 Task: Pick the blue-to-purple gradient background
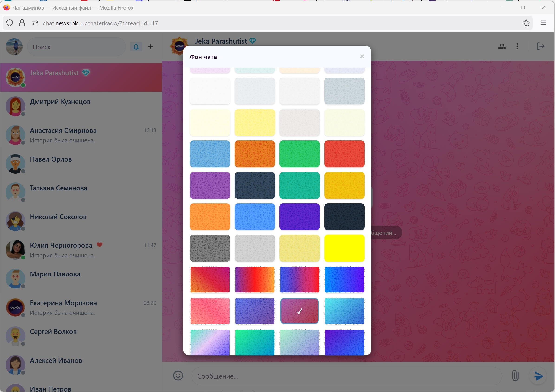pos(344,280)
